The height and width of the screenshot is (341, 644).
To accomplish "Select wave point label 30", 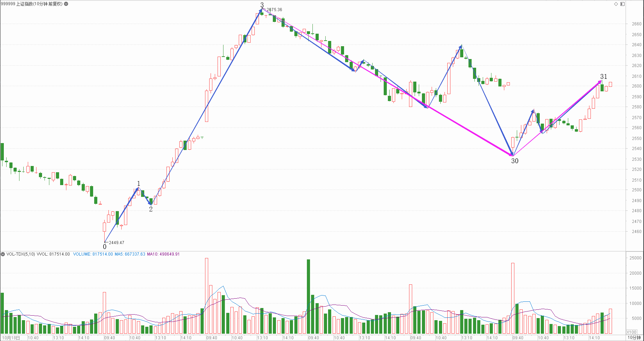I will 515,161.
